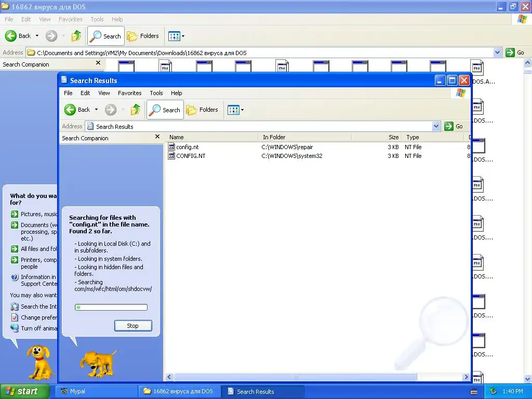Sort results by Type column
This screenshot has width=532, height=399.
coord(433,137)
